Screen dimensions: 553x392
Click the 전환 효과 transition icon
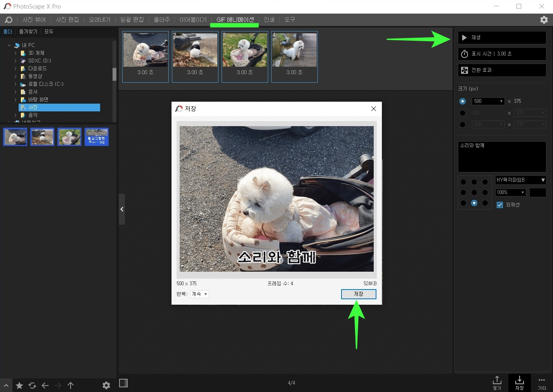tap(465, 70)
